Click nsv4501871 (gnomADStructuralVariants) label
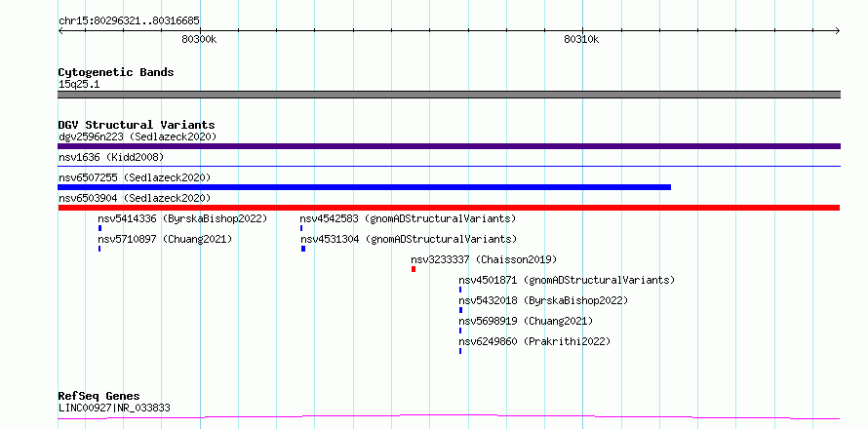 click(x=567, y=280)
